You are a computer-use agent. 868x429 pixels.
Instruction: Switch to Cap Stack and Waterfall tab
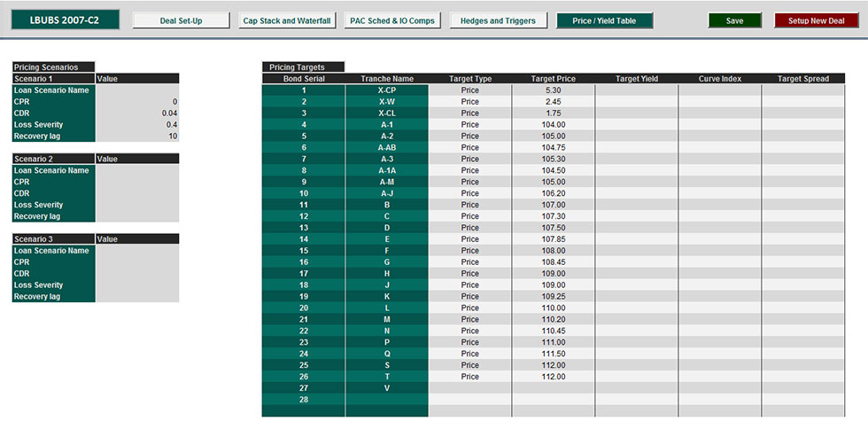[288, 20]
